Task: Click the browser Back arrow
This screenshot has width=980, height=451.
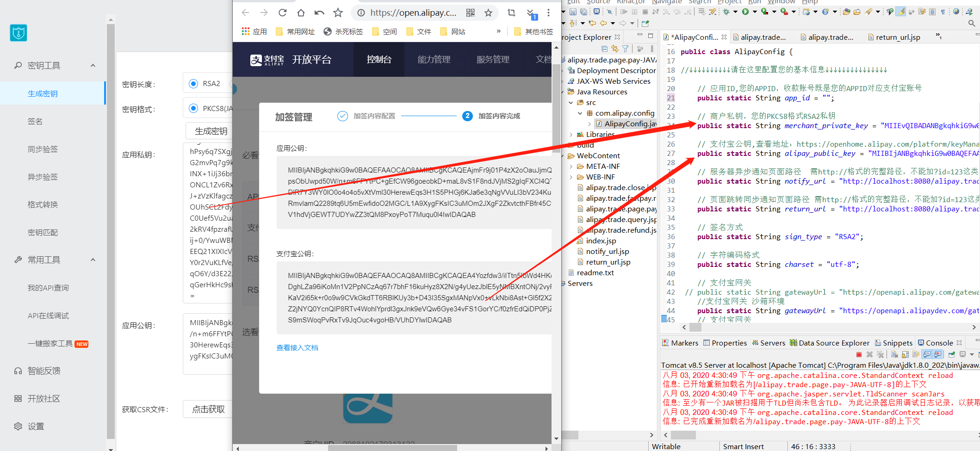Action: 246,12
